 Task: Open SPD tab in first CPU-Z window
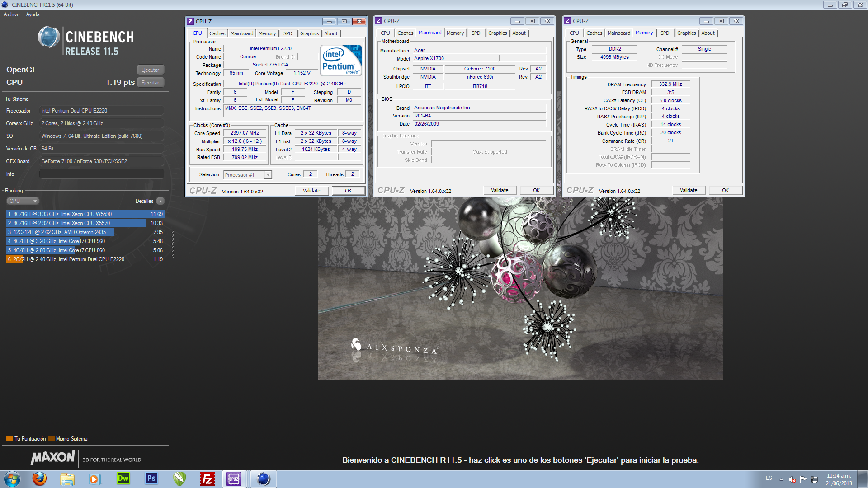tap(288, 33)
